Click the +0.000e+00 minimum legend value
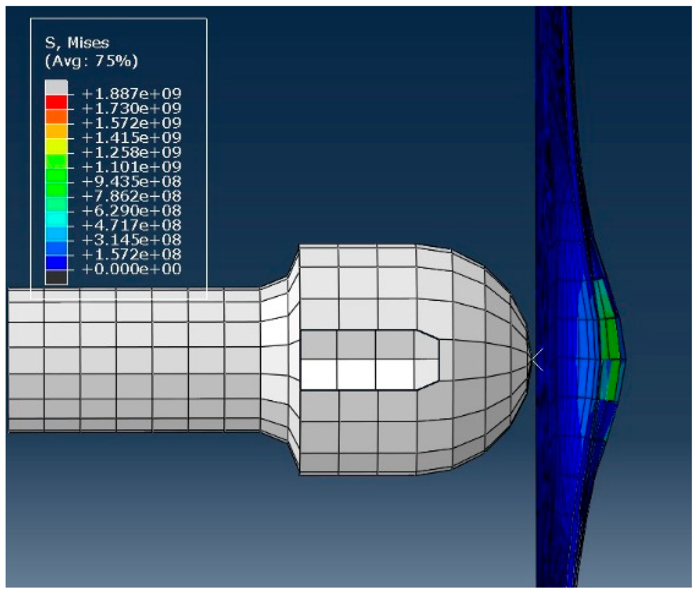700x594 pixels. point(131,269)
